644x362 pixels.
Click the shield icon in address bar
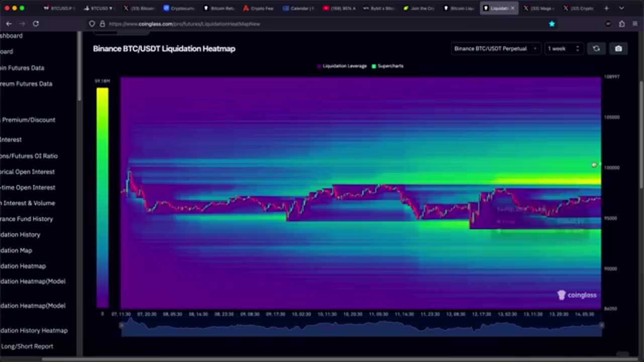tap(92, 24)
